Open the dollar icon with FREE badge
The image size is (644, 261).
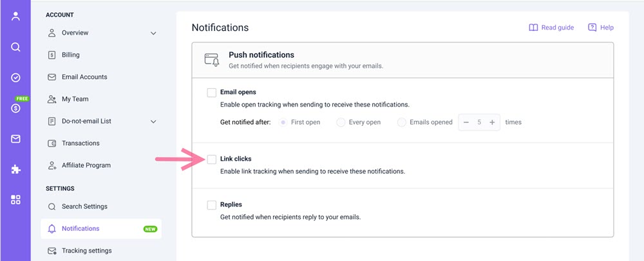pyautogui.click(x=15, y=108)
